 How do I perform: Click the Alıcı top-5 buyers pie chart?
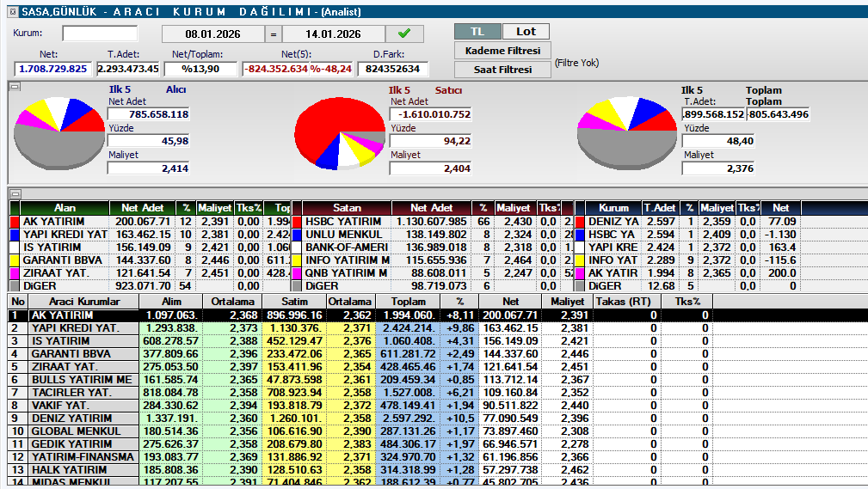[58, 131]
